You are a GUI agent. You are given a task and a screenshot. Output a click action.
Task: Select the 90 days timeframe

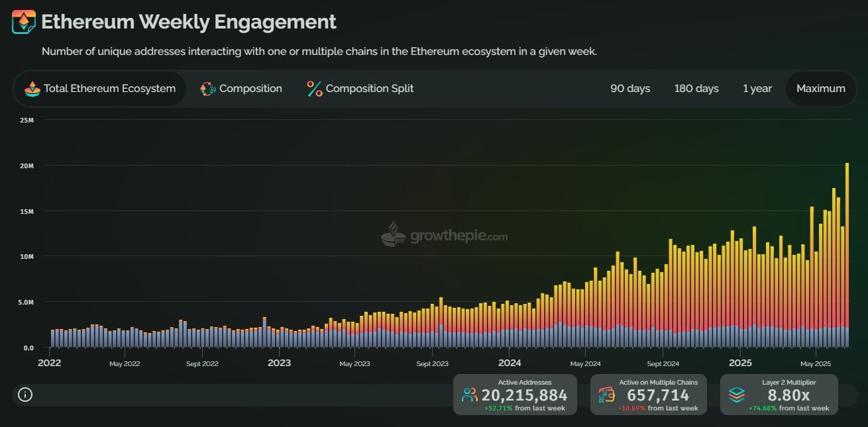point(630,89)
